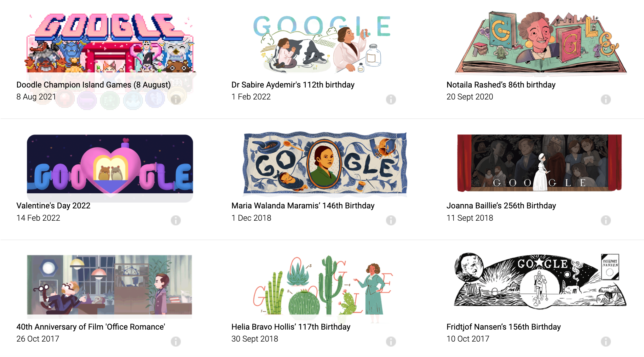This screenshot has height=357, width=644.
Task: Open Fridtjof Nansen's 156th Birthday link
Action: tap(503, 327)
